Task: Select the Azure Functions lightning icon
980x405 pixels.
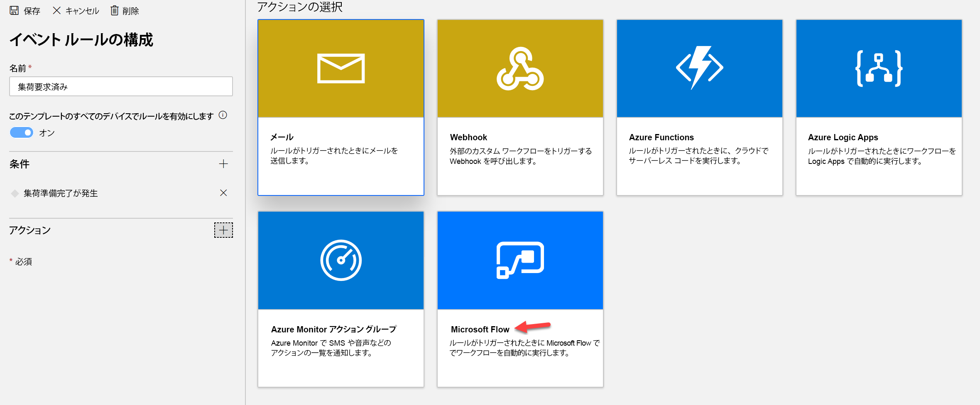Action: click(700, 68)
